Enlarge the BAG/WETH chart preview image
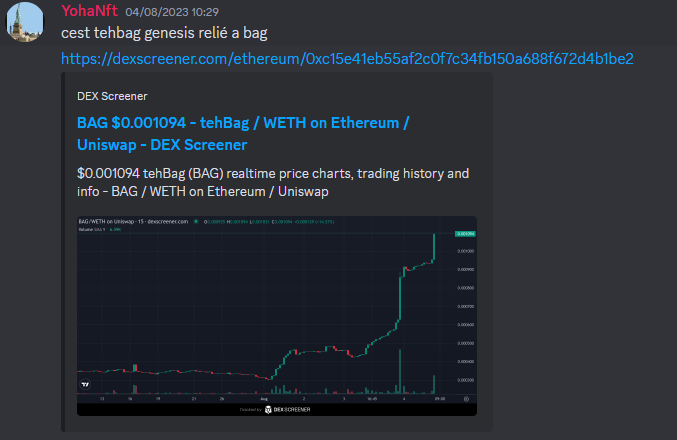 pos(277,316)
